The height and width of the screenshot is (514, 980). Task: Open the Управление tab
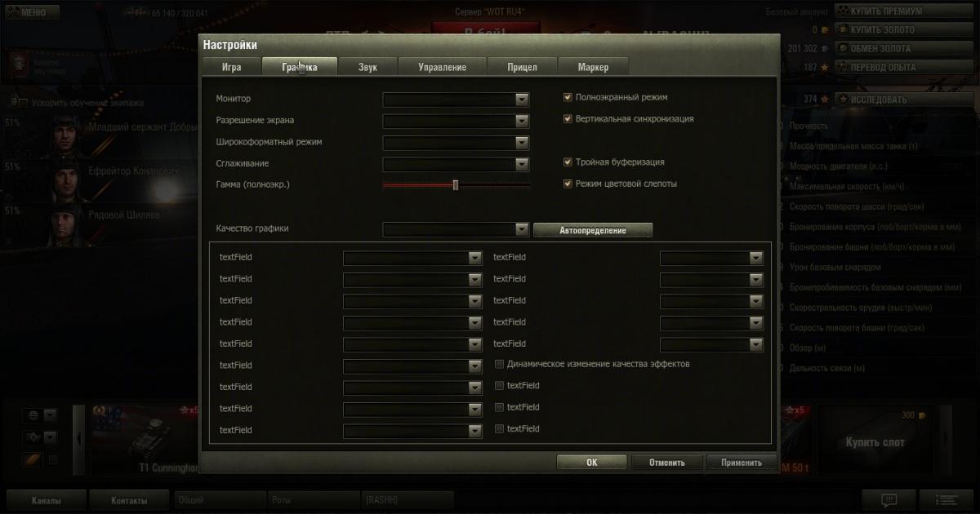[442, 67]
